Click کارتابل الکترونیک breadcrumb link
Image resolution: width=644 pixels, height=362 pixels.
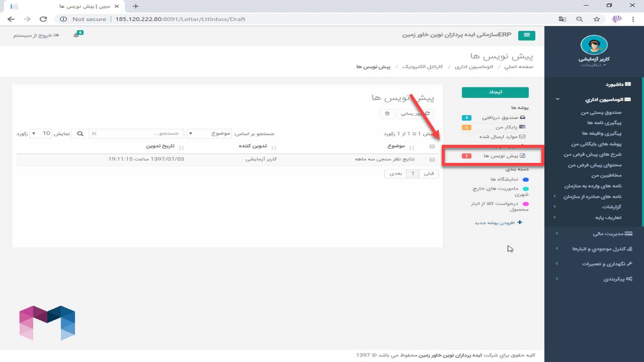tap(423, 66)
